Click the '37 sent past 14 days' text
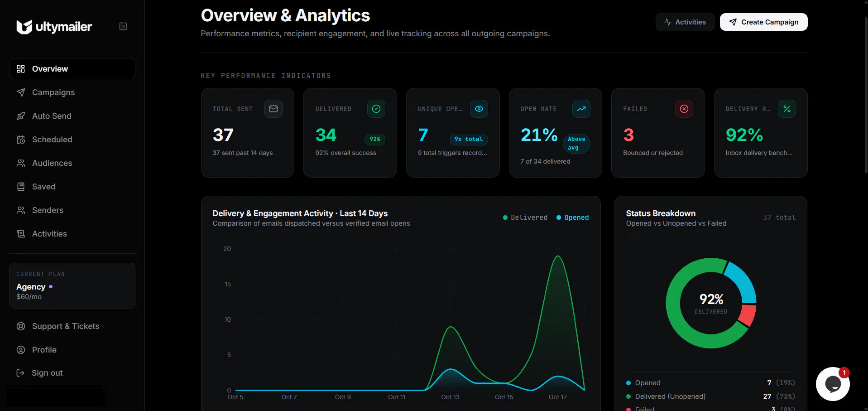868x411 pixels. point(243,153)
